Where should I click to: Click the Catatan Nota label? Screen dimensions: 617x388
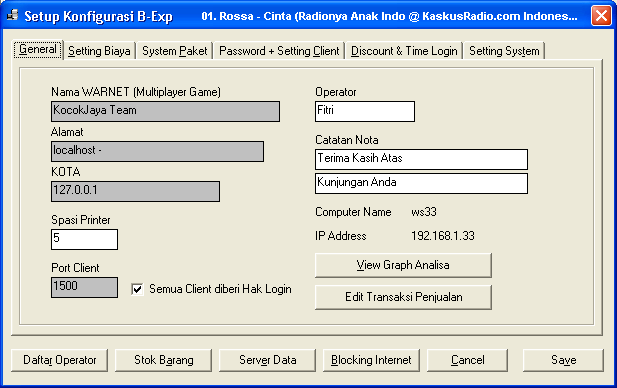(347, 140)
